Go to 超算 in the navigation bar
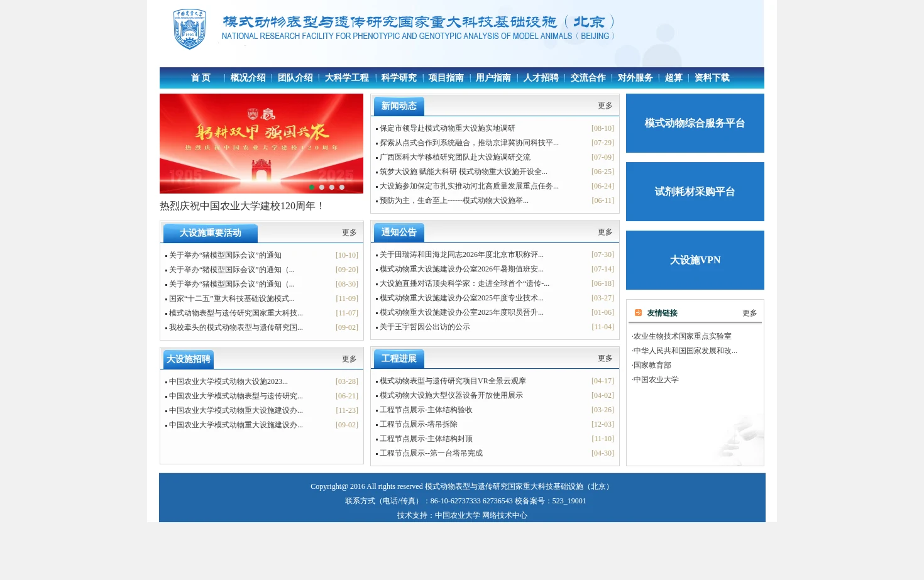Image resolution: width=924 pixels, height=580 pixels. (673, 78)
